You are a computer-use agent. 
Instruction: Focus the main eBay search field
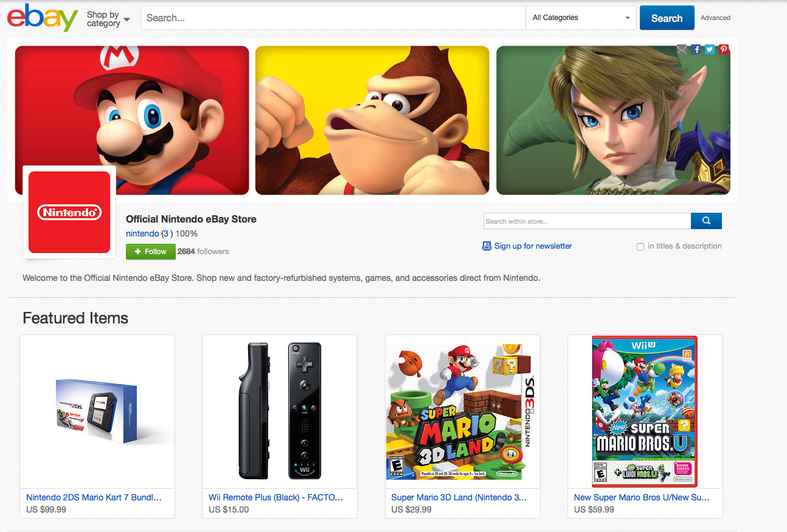[333, 18]
